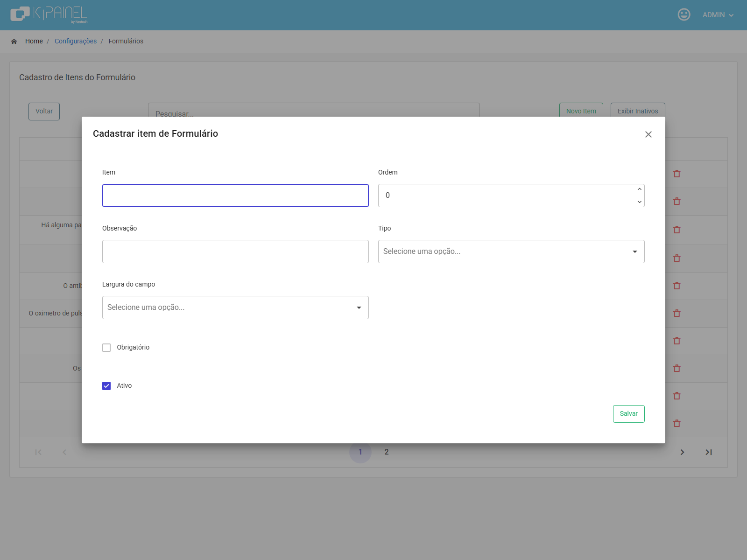
Task: Click the smiley face icon in header
Action: [684, 14]
